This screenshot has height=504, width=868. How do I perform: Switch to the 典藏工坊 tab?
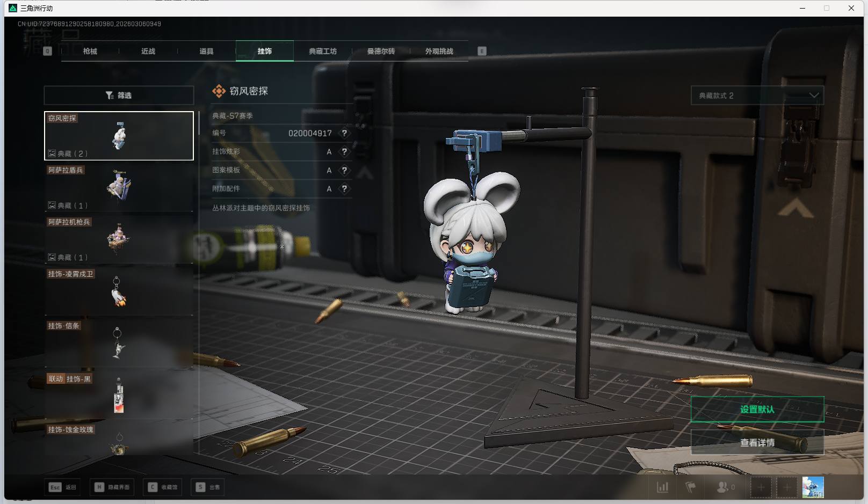pyautogui.click(x=323, y=52)
